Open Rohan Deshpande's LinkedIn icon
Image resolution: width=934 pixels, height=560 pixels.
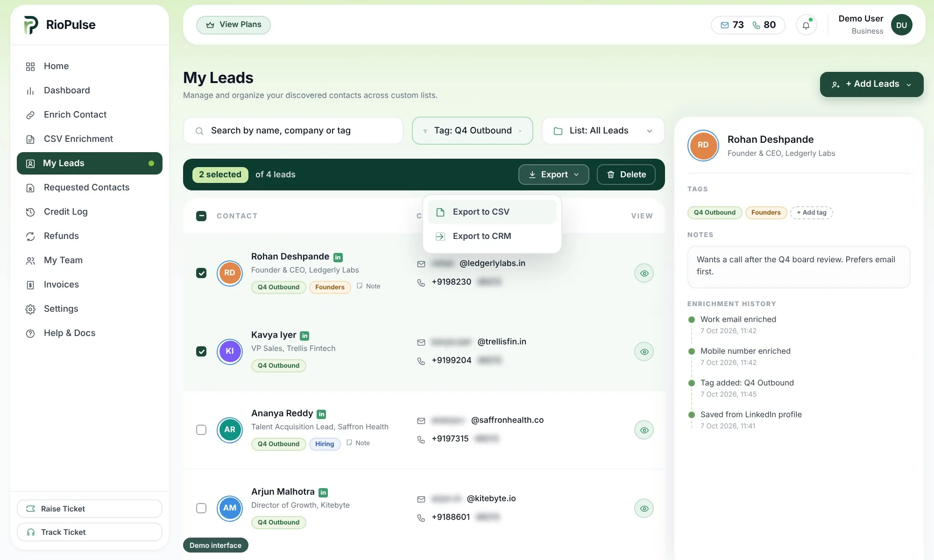coord(338,257)
